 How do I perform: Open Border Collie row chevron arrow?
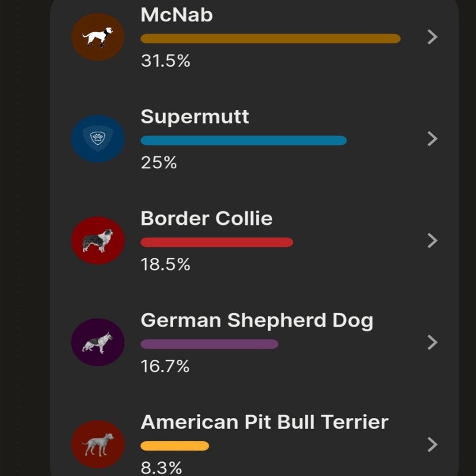432,241
